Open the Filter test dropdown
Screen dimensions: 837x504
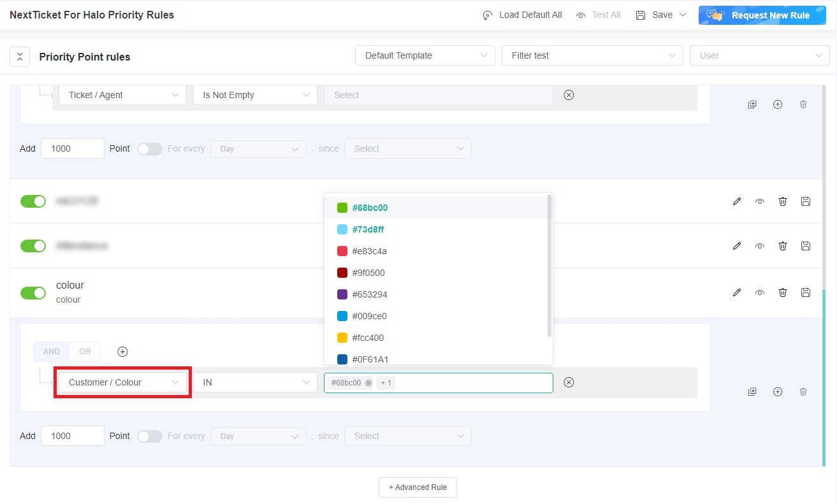coord(592,55)
